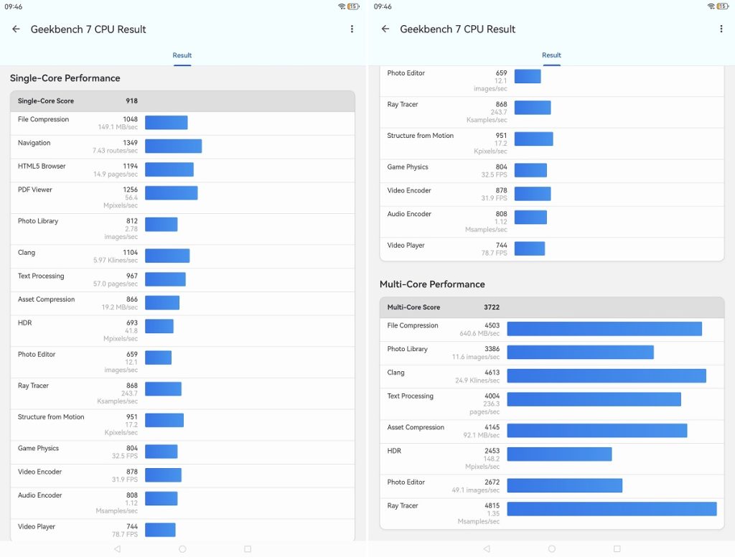Tap the Android back triangle on left navigation bar
735x560 pixels.
click(x=117, y=549)
